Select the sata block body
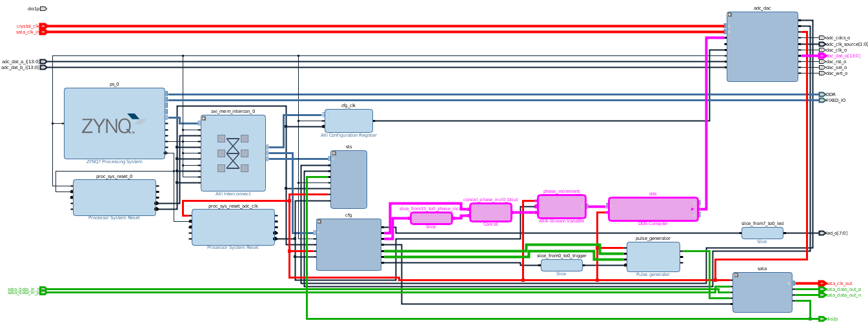The height and width of the screenshot is (334, 868). (x=762, y=292)
